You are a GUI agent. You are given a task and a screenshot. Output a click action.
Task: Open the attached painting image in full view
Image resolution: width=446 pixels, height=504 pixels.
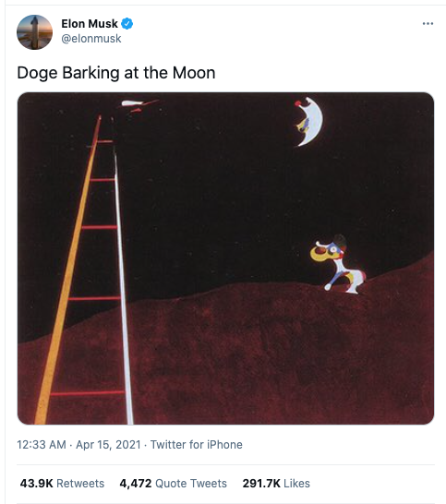pyautogui.click(x=225, y=258)
